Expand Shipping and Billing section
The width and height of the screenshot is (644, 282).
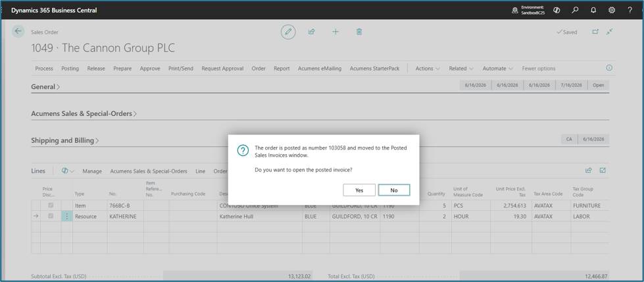point(65,140)
